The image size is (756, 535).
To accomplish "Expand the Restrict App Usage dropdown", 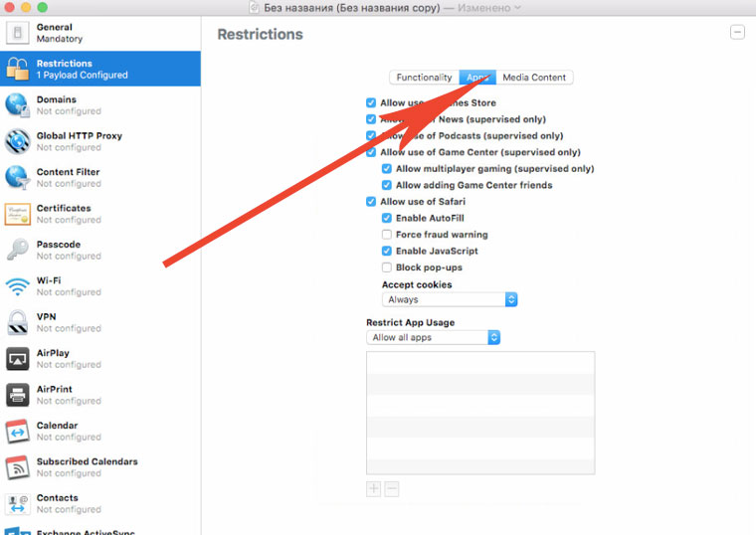I will 433,338.
